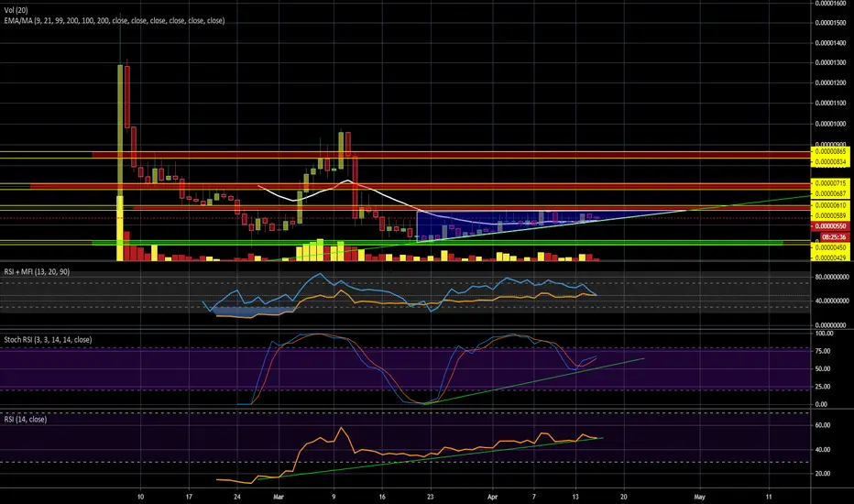Click the 08:25:36 candle countdown label
Screen dimensions: 854x504
(834, 237)
